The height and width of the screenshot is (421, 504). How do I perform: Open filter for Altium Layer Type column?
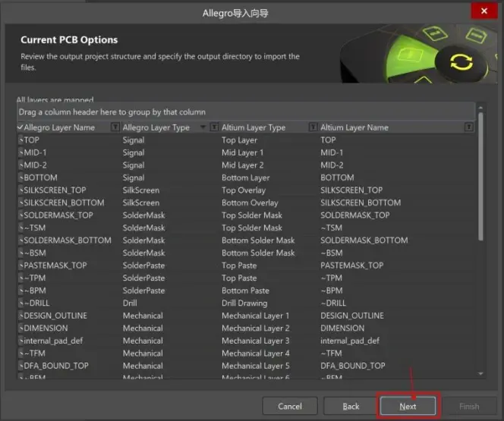tap(313, 127)
